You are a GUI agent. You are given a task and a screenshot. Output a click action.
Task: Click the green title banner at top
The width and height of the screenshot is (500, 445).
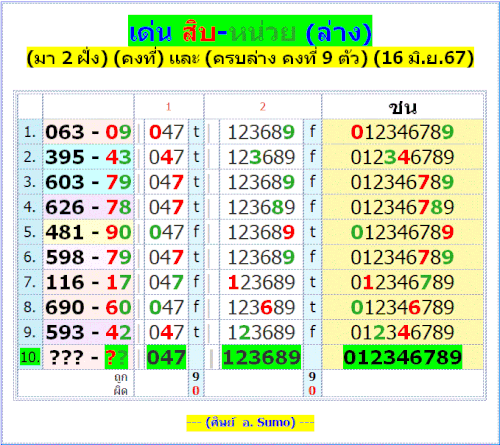[250, 31]
